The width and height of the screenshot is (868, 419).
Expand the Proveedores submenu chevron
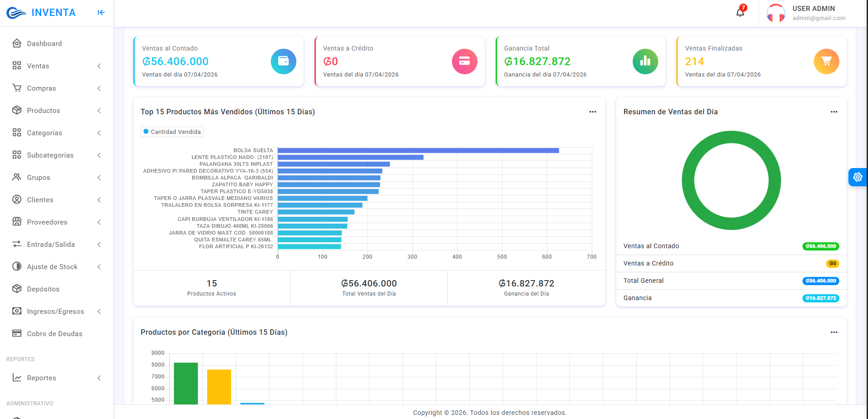tap(99, 222)
